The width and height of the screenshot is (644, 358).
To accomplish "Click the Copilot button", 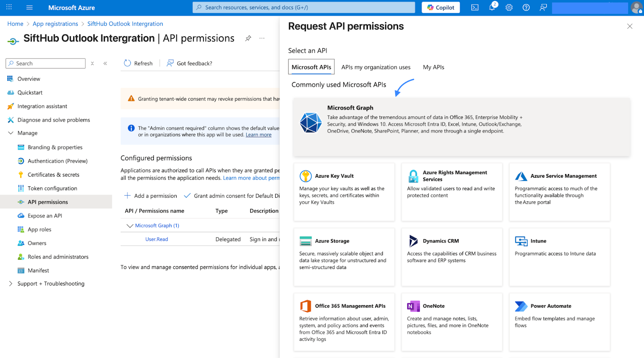I will pyautogui.click(x=441, y=8).
